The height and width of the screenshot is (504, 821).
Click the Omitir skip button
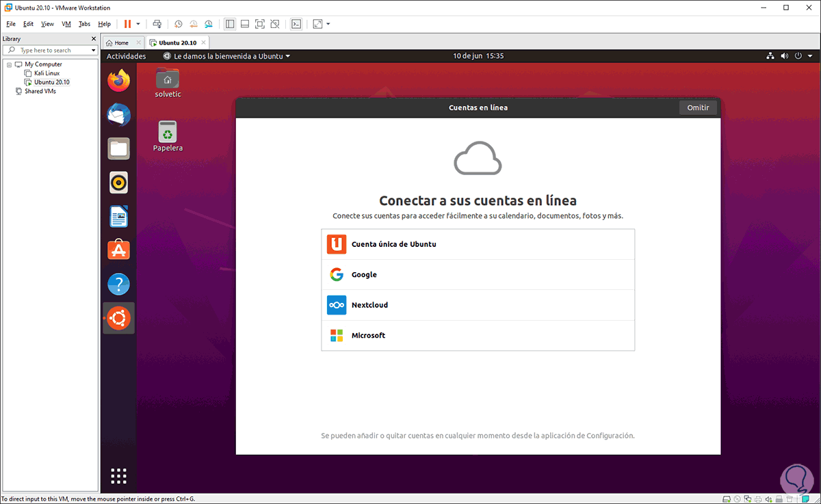698,107
